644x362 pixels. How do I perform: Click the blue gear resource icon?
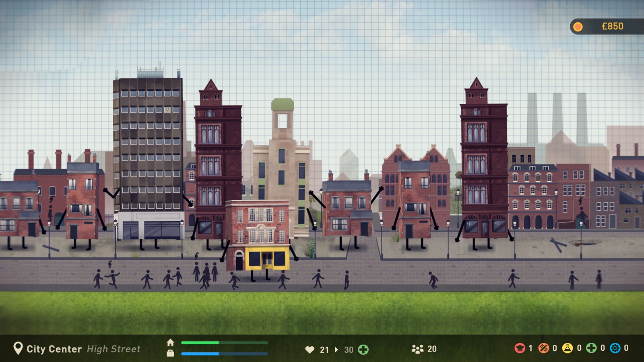[x=615, y=348]
